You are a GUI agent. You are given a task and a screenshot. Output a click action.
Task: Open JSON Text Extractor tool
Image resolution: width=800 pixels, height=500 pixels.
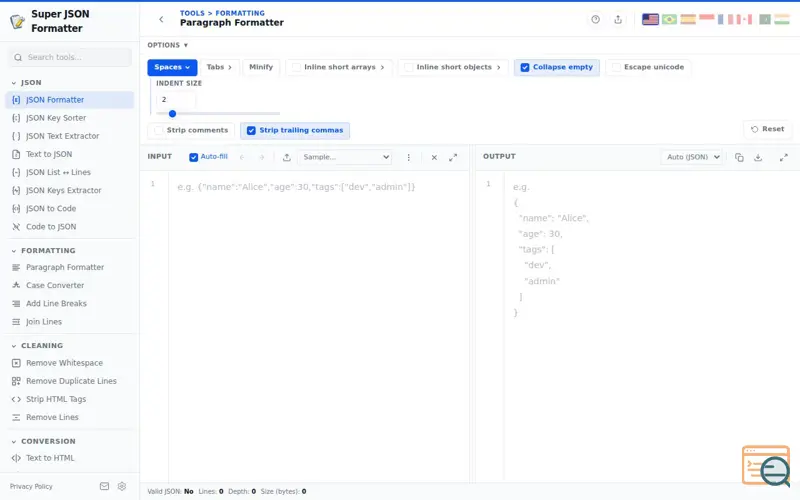tap(70, 136)
